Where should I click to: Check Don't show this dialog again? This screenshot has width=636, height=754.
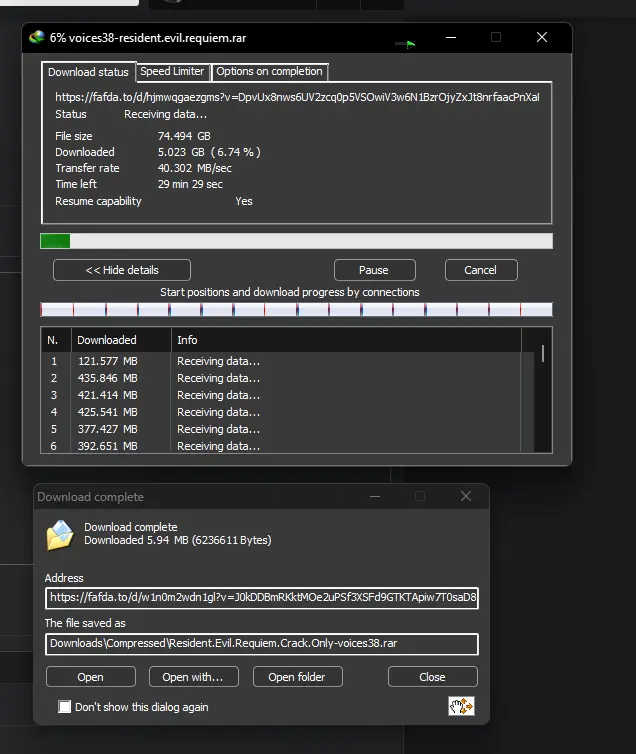point(64,706)
